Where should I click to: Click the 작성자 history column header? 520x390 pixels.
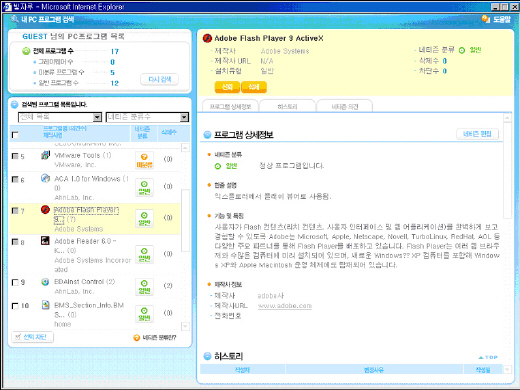[x=242, y=370]
